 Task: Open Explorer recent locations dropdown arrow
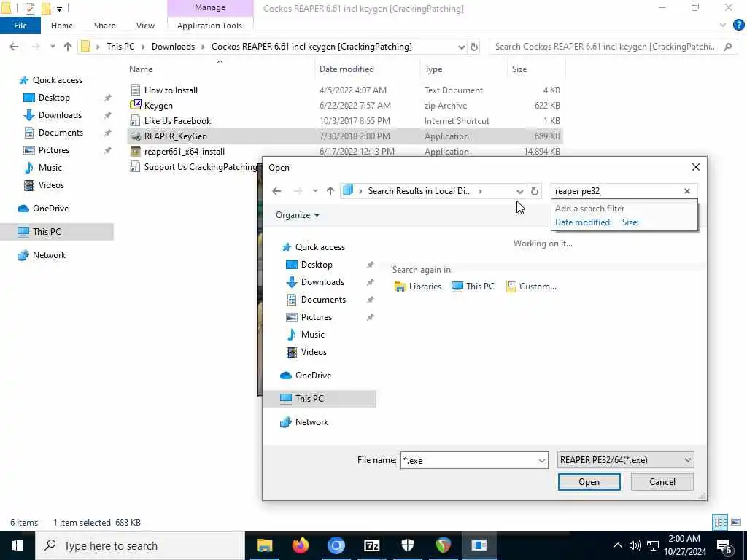pyautogui.click(x=53, y=47)
